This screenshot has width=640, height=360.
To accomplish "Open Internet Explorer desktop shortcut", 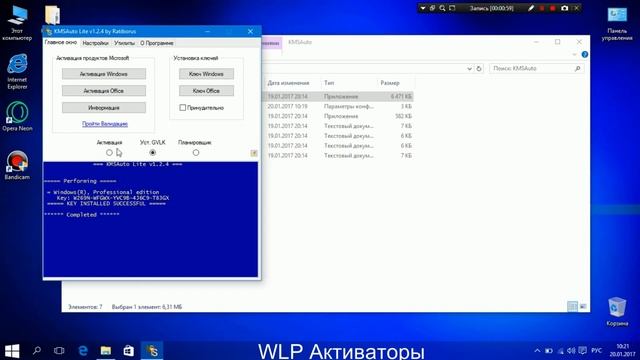I will pyautogui.click(x=17, y=71).
